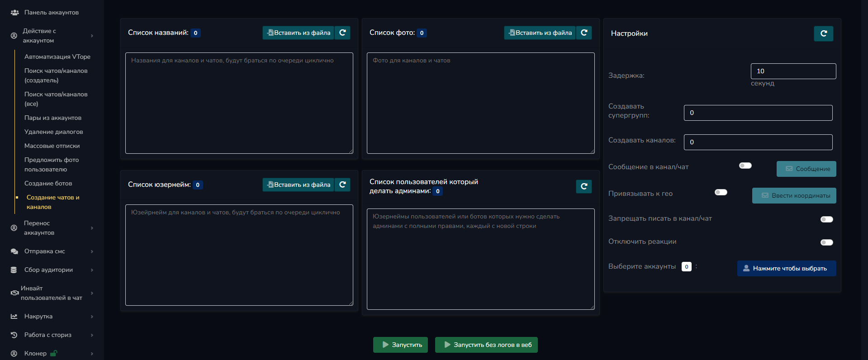Expand the Отправка смс section arrow
868x360 pixels.
pos(92,251)
